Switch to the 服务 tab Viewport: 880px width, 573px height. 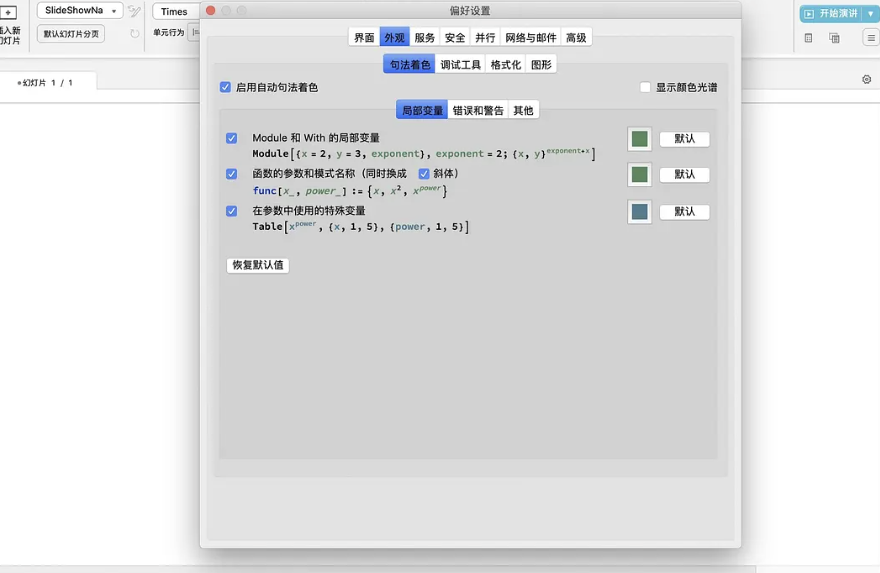pyautogui.click(x=425, y=38)
